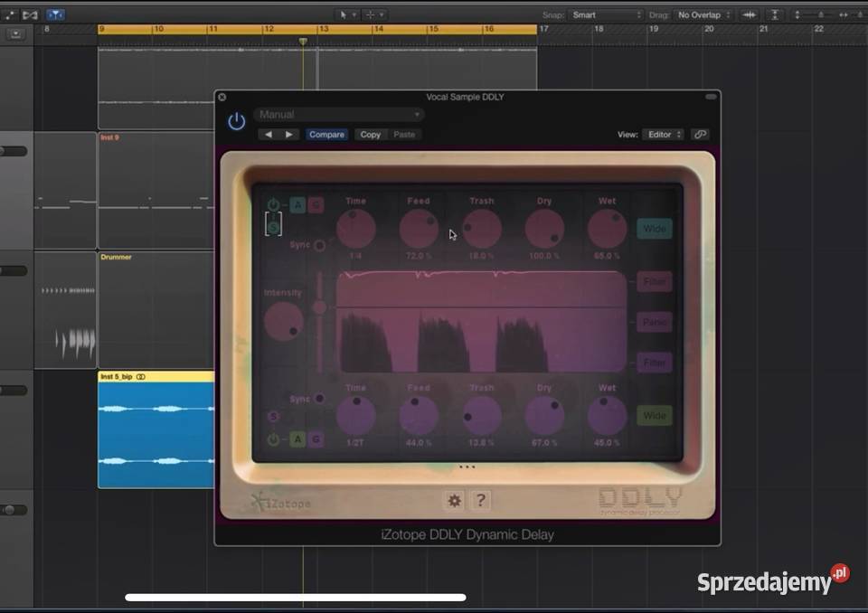868x613 pixels.
Task: Click the Compare button
Action: 326,134
